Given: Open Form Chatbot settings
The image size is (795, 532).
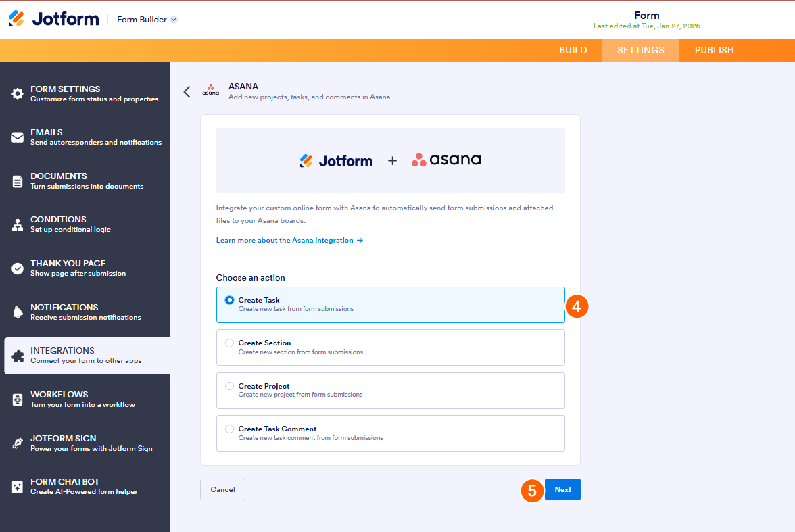Looking at the screenshot, I should tap(16, 487).
